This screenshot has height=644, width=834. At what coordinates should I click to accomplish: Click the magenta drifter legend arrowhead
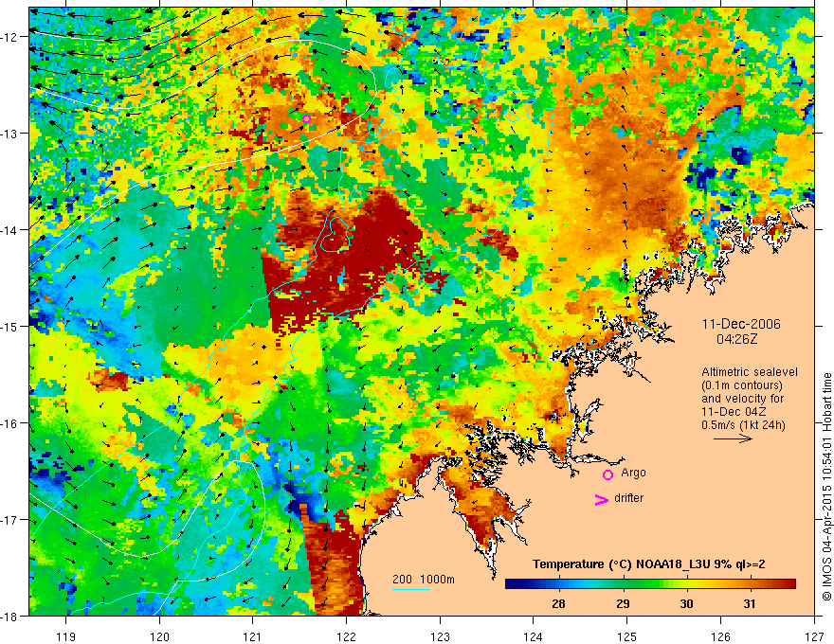[601, 499]
